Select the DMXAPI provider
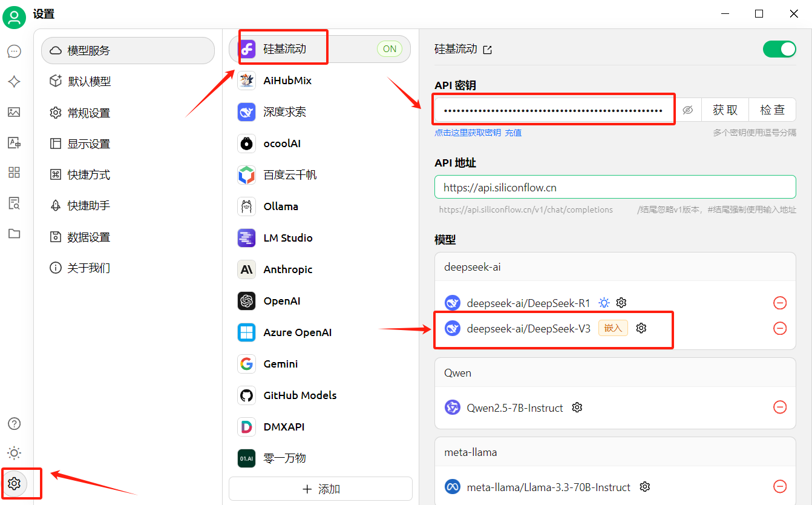This screenshot has width=812, height=505. coord(320,427)
